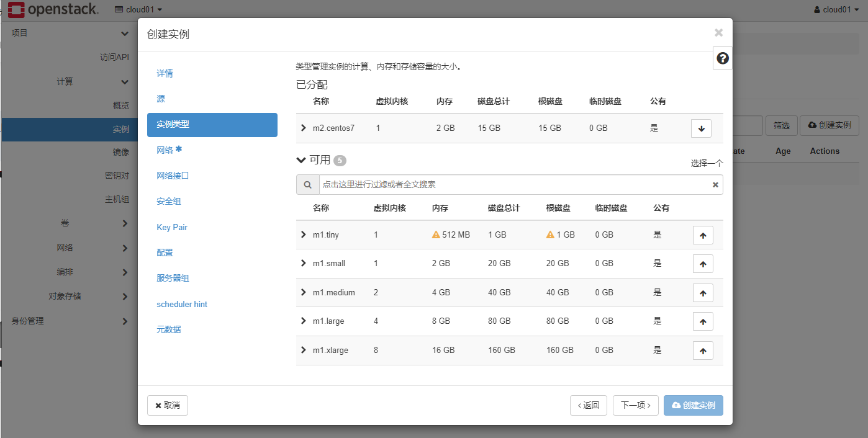
Task: Click the 下一项 next button
Action: (635, 405)
